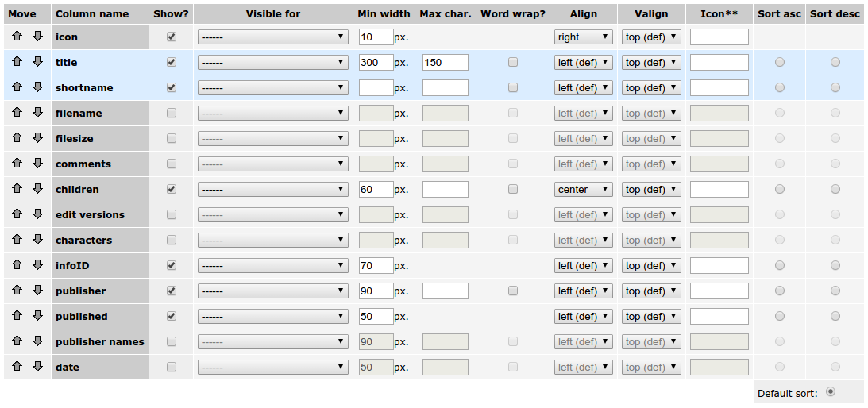Move the publisher column up

pos(17,291)
